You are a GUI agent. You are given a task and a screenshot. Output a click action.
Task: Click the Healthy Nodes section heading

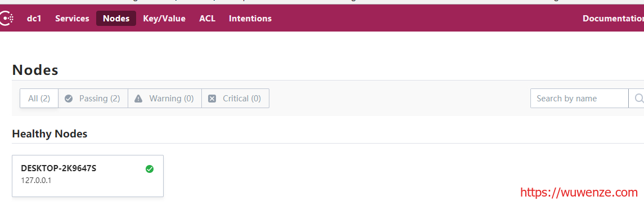pyautogui.click(x=49, y=134)
